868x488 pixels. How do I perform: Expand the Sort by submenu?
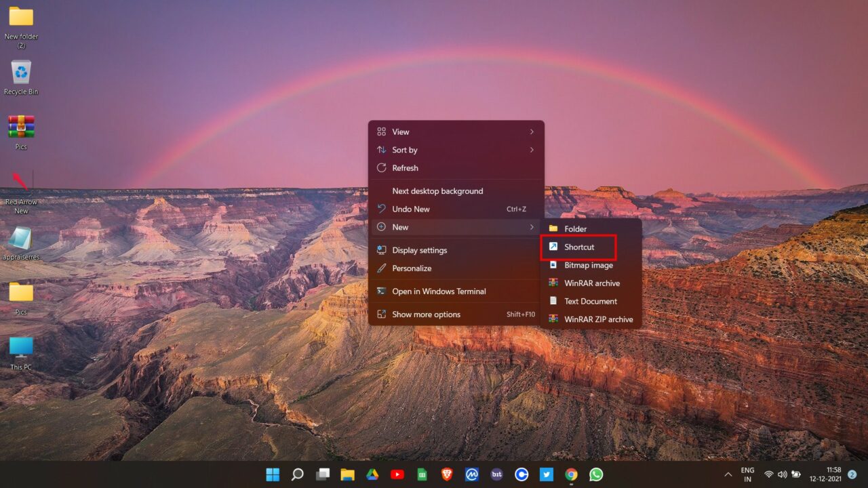coord(456,150)
